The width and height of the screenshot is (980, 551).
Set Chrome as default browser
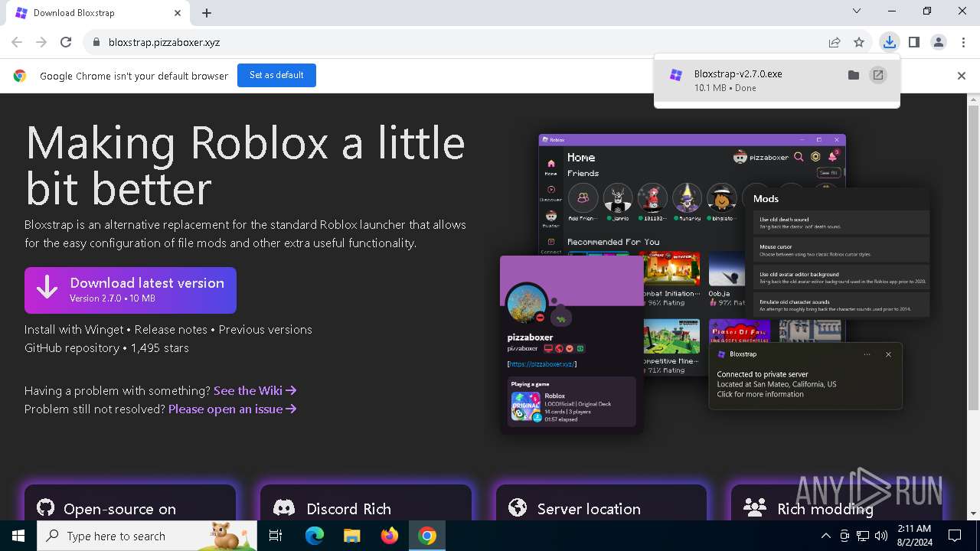pyautogui.click(x=276, y=75)
